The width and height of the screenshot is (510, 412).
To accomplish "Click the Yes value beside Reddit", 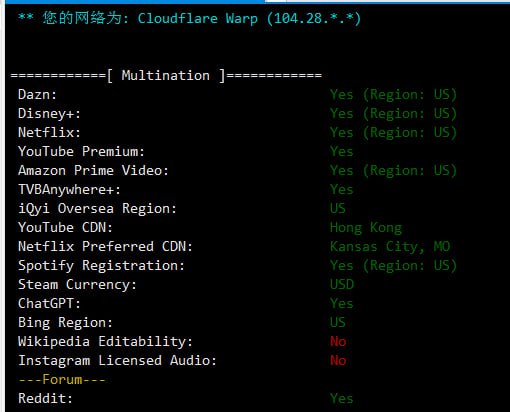I will click(x=342, y=399).
